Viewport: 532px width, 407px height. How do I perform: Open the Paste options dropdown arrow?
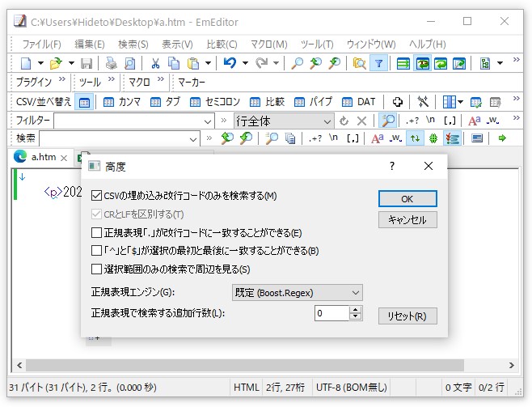(x=208, y=63)
